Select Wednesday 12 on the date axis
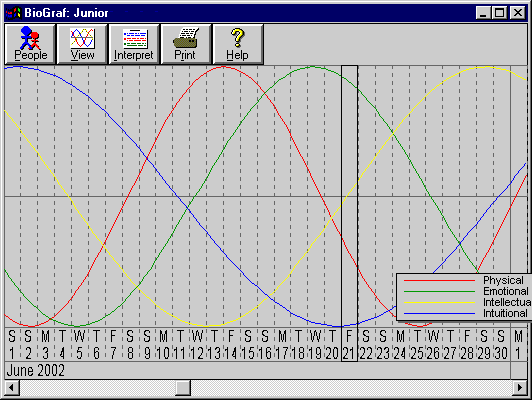The height and width of the screenshot is (400, 532). pos(197,345)
